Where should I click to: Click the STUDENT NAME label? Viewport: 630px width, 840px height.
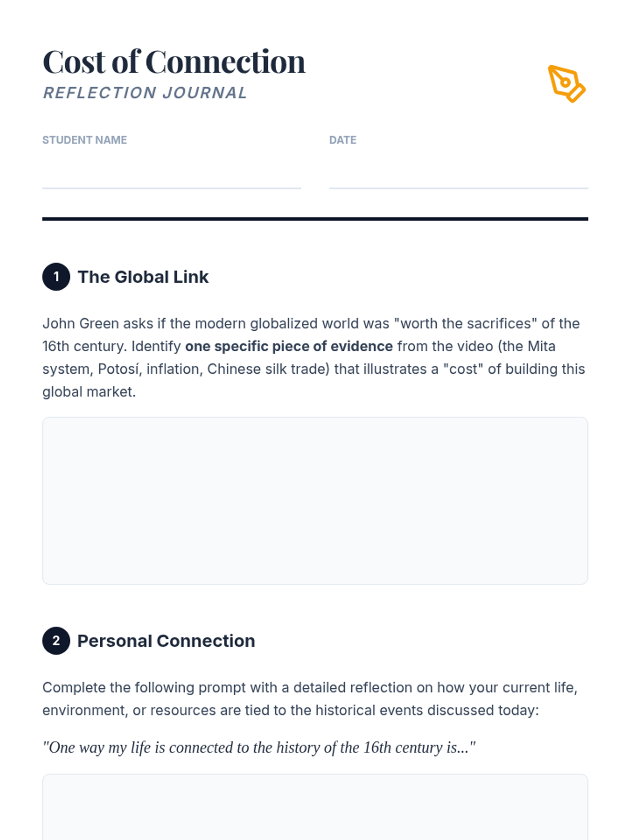pyautogui.click(x=85, y=140)
